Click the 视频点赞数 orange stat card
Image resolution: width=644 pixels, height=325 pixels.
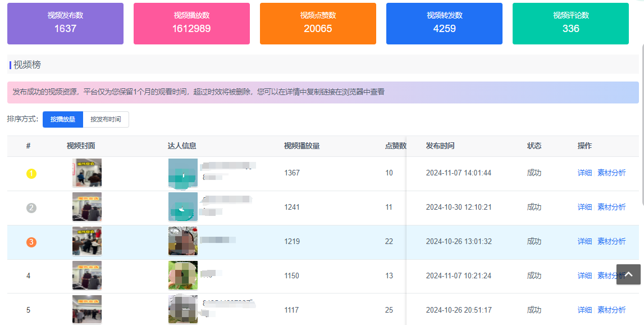point(318,24)
